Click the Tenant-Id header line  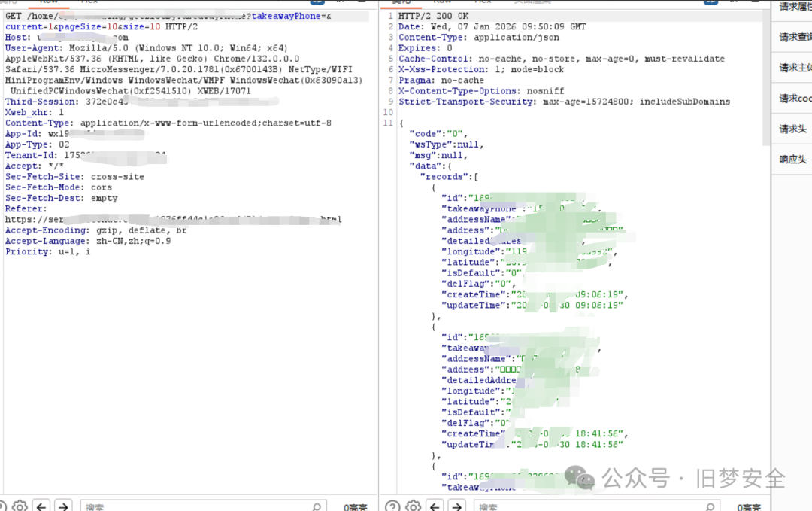(86, 156)
